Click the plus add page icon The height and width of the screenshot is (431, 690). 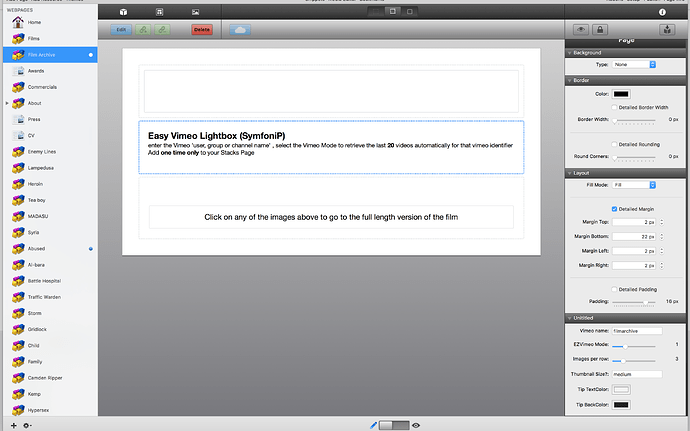tap(14, 425)
